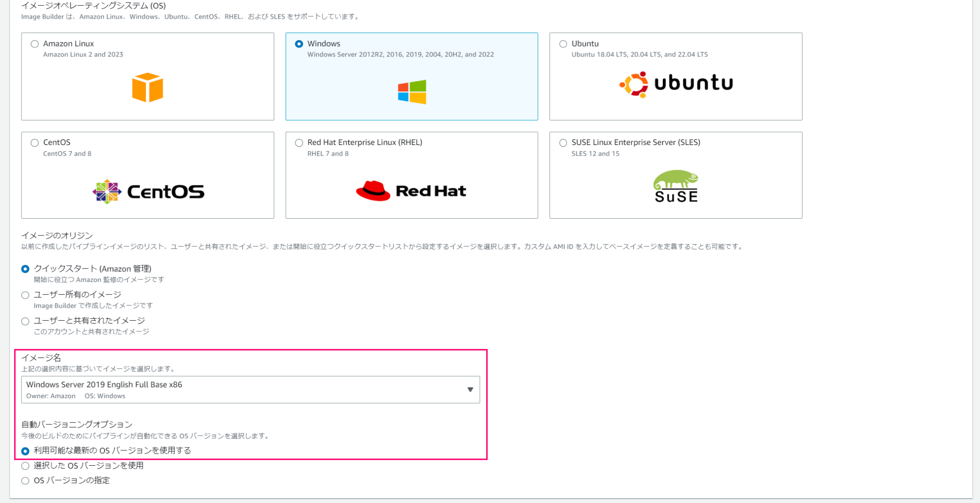This screenshot has width=980, height=503.
Task: Select the ユーザー所有のイメージ option
Action: point(25,295)
